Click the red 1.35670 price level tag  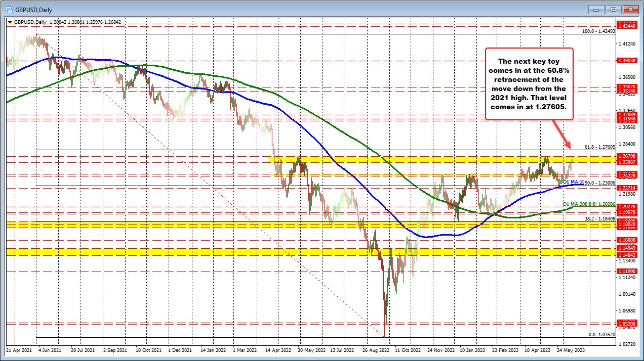(x=626, y=86)
